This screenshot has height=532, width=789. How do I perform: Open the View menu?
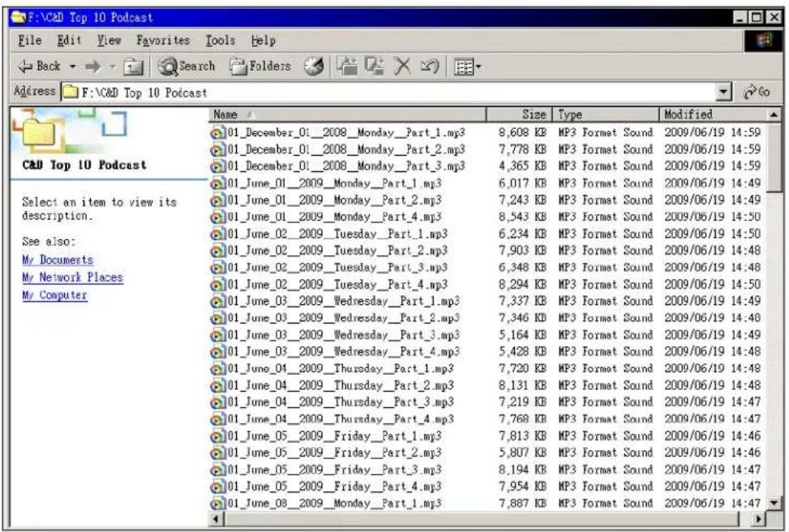[109, 41]
